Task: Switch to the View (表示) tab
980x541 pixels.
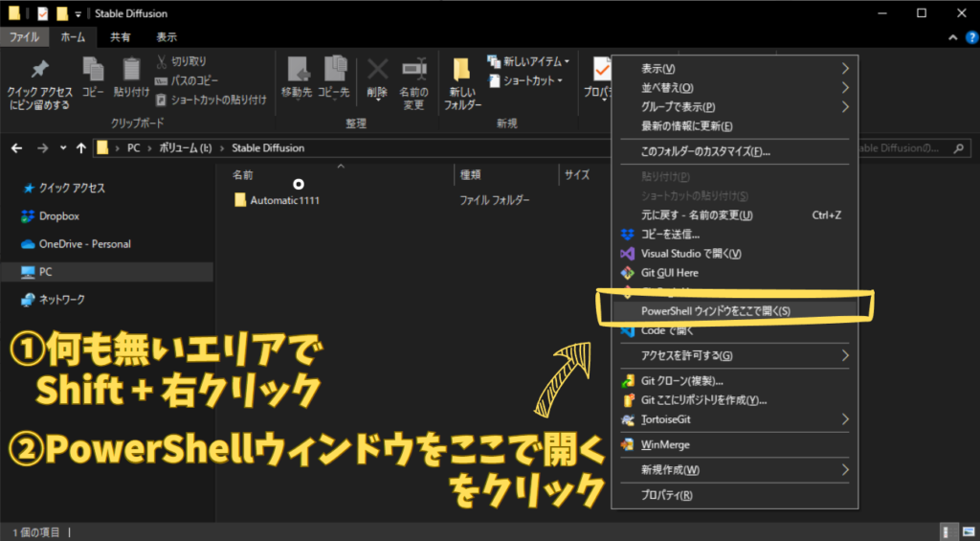Action: [x=167, y=37]
